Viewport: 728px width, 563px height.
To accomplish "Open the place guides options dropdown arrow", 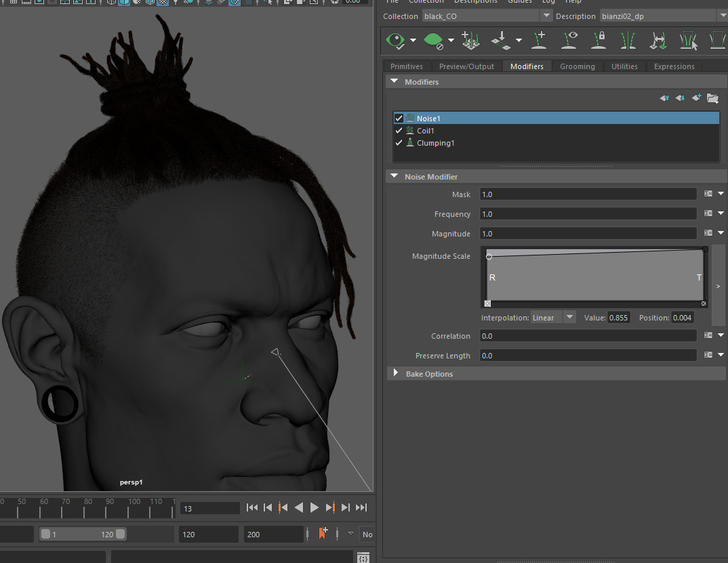I will (519, 41).
